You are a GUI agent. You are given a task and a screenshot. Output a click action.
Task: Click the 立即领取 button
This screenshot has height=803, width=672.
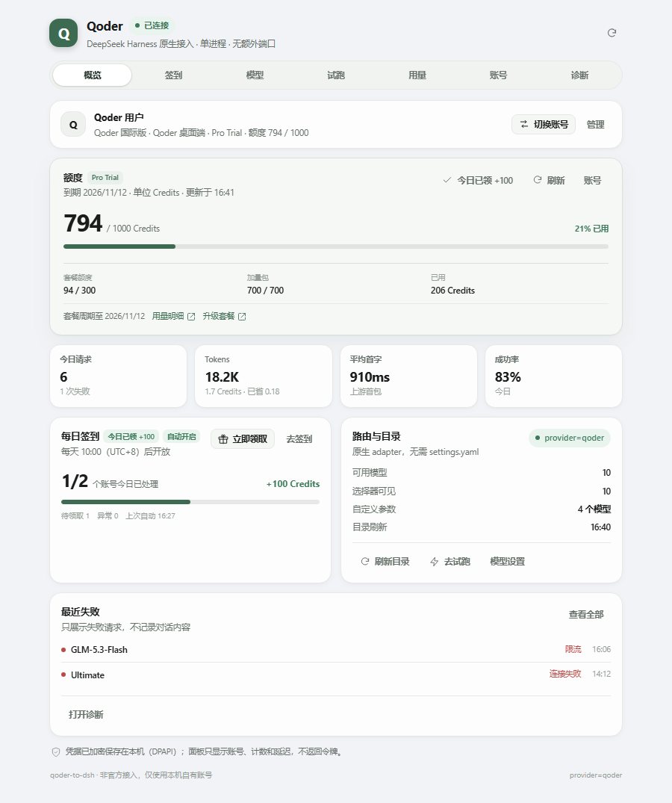pos(243,439)
